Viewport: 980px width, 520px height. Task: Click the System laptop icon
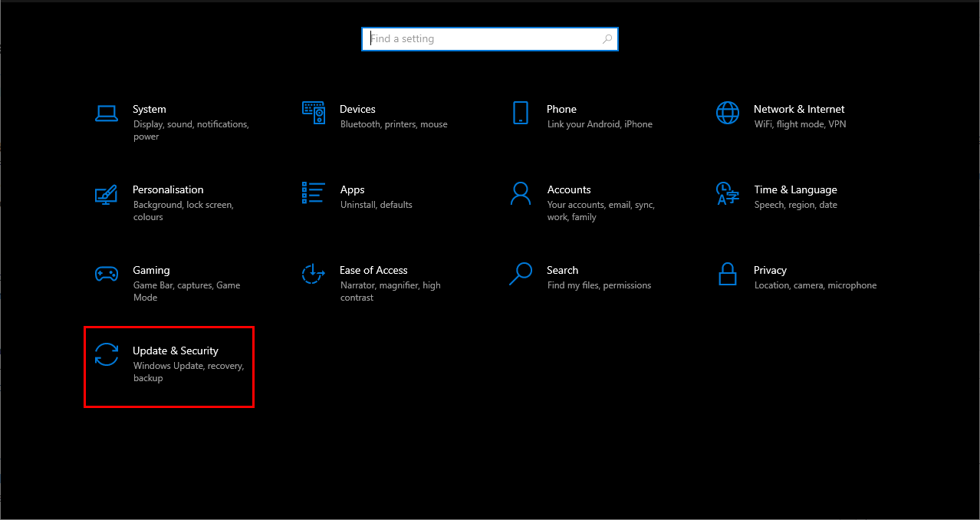(x=107, y=114)
